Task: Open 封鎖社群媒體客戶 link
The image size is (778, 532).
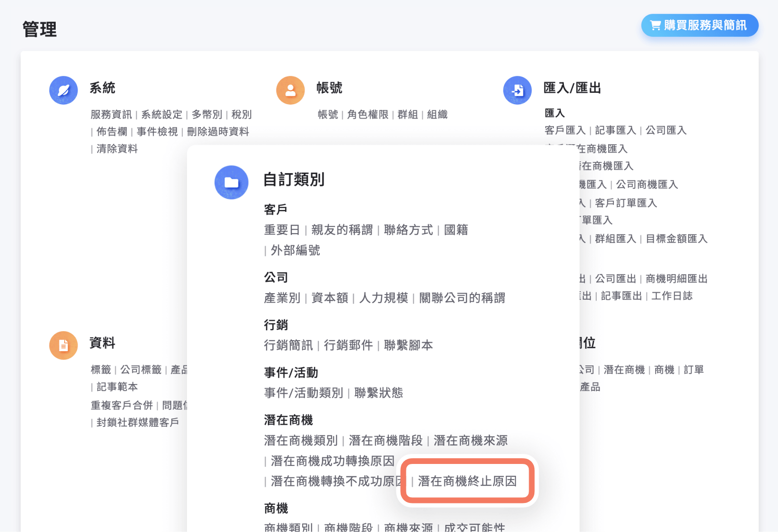Action: tap(138, 423)
